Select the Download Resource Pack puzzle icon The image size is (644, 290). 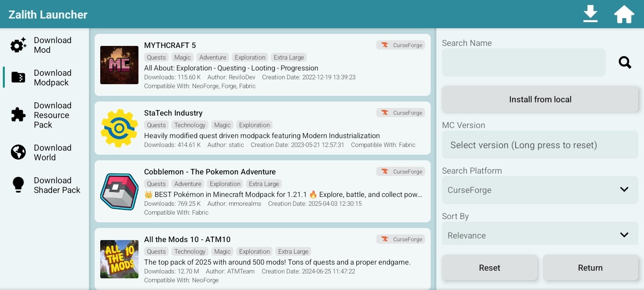point(18,115)
